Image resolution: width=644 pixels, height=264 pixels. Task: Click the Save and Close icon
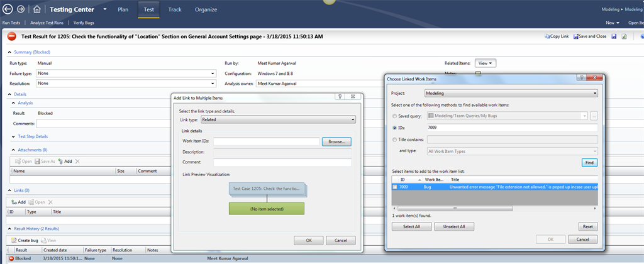click(575, 36)
